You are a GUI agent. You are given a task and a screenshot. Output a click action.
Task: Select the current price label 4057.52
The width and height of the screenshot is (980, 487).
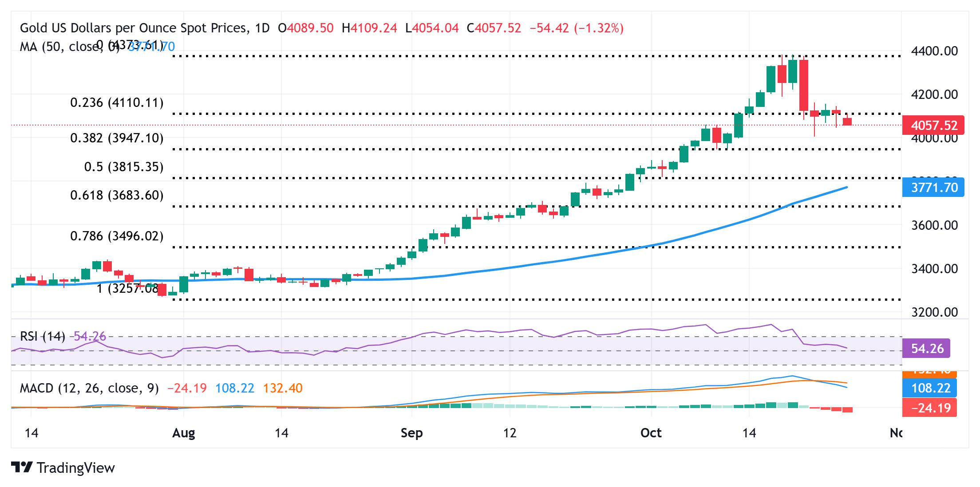pyautogui.click(x=933, y=126)
